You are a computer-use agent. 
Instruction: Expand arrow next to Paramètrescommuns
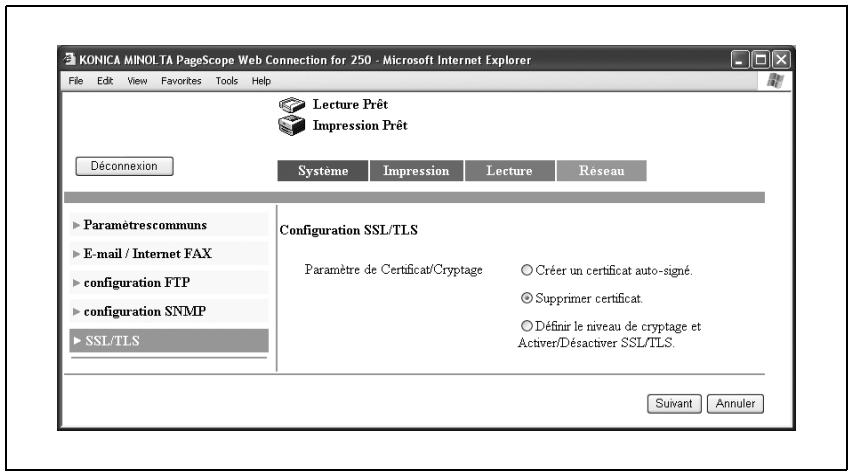(x=76, y=225)
